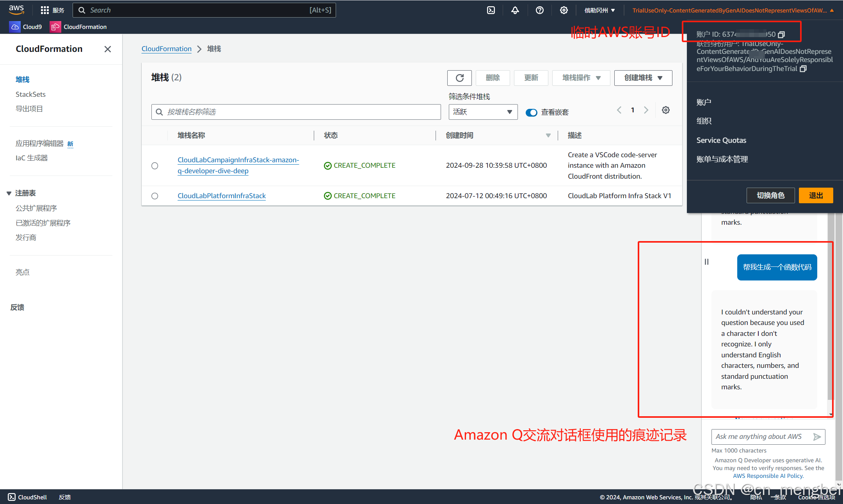Image resolution: width=843 pixels, height=504 pixels.
Task: Open CloudLabPlatformInfraStack stack link
Action: pos(222,196)
